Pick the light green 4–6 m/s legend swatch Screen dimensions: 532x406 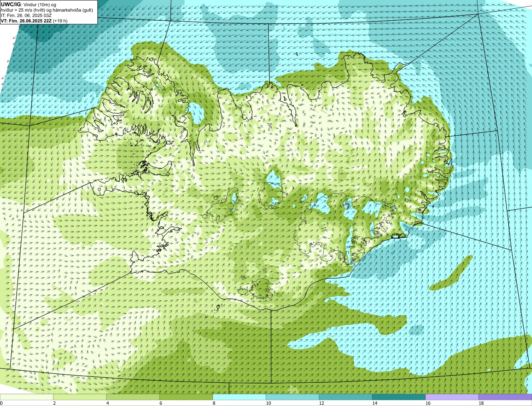(x=133, y=397)
